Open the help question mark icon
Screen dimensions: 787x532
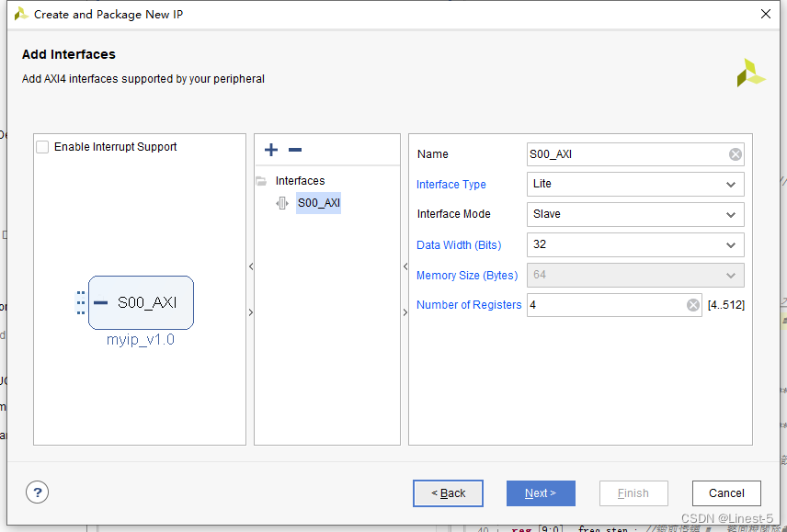(38, 492)
